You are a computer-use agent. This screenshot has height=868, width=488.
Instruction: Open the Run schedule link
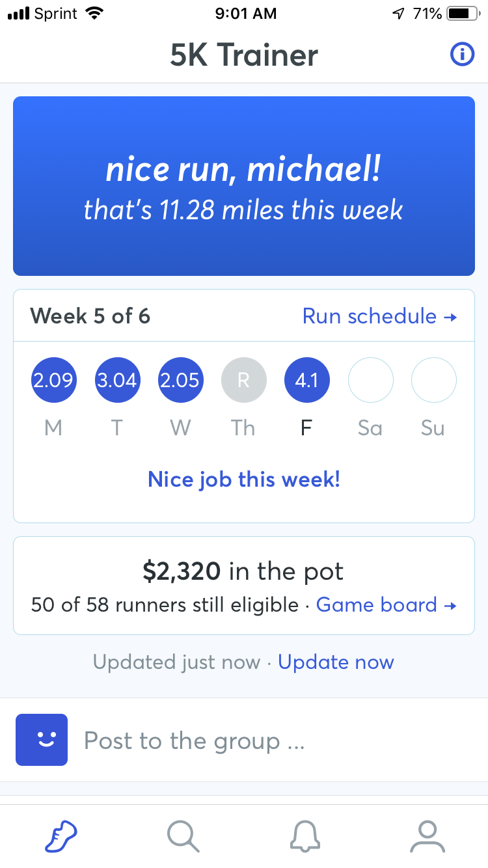click(379, 316)
